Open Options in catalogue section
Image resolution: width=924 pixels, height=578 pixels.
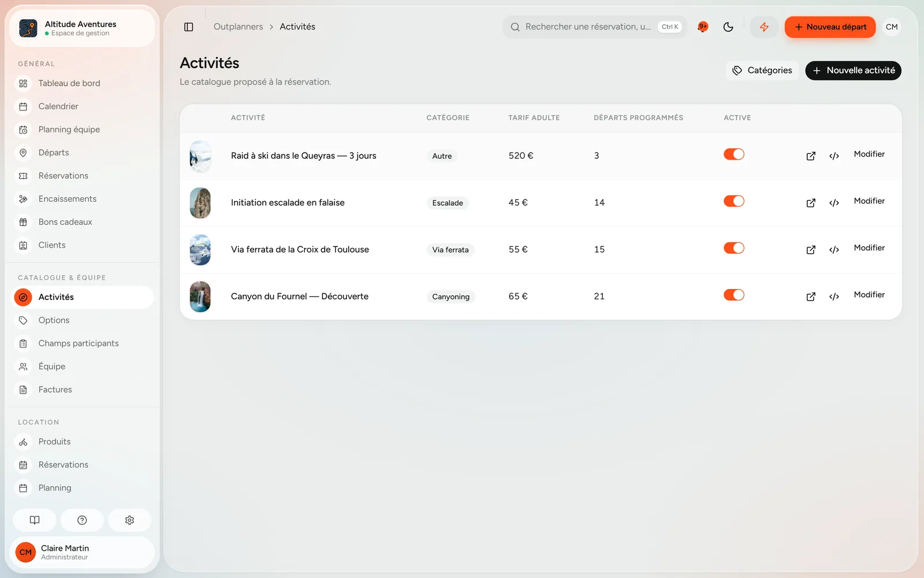click(84, 320)
